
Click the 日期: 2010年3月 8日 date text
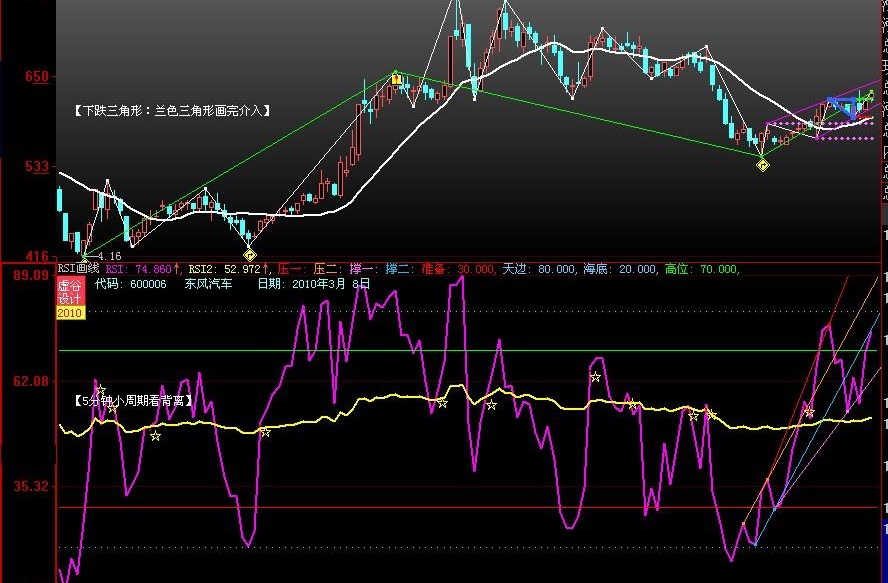click(314, 283)
